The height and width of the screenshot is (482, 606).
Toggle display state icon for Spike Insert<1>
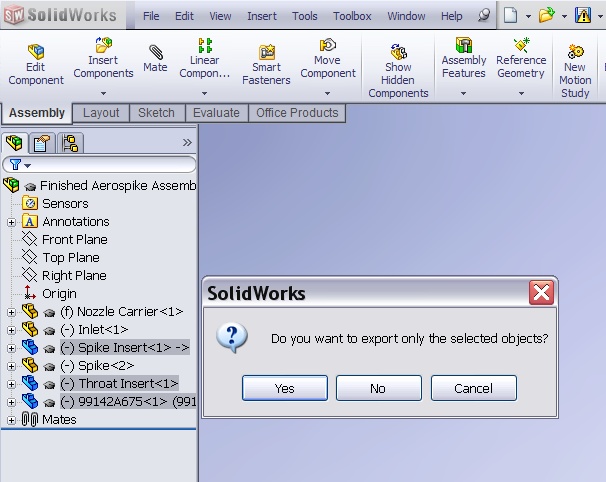[x=49, y=349]
